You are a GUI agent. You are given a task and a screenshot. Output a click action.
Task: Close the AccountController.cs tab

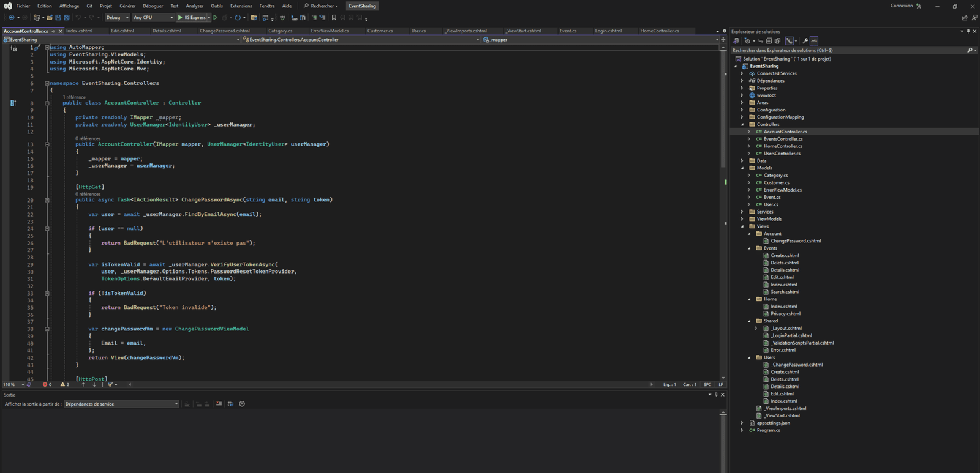61,31
